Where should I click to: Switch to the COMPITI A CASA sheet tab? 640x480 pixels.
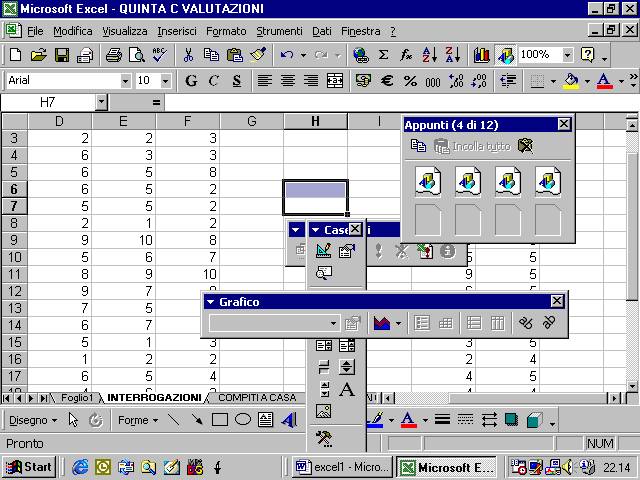tap(257, 397)
